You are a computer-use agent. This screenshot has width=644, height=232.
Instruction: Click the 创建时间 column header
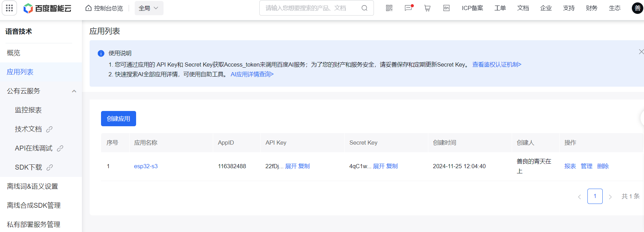pos(445,143)
